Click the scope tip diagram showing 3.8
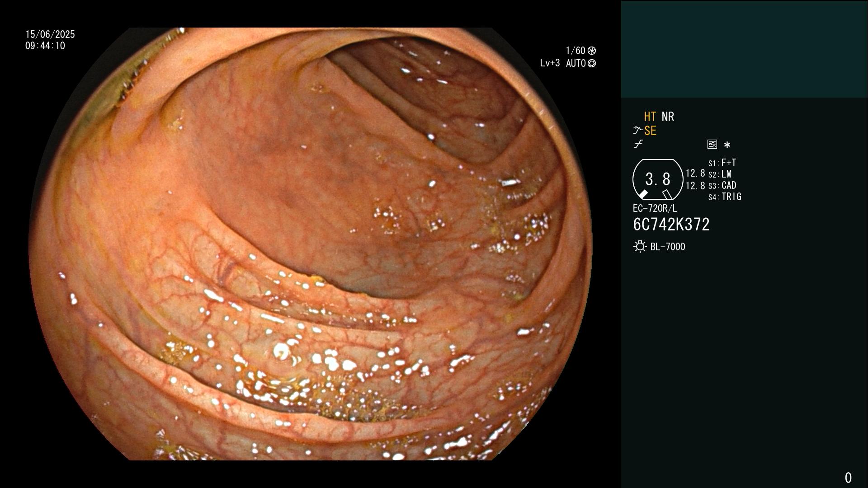The height and width of the screenshot is (488, 868). pyautogui.click(x=658, y=179)
